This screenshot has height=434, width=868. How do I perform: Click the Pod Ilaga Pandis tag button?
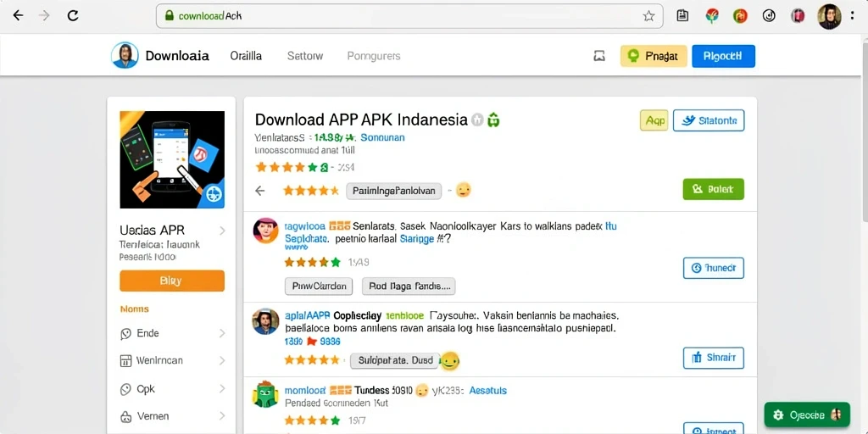pyautogui.click(x=409, y=287)
